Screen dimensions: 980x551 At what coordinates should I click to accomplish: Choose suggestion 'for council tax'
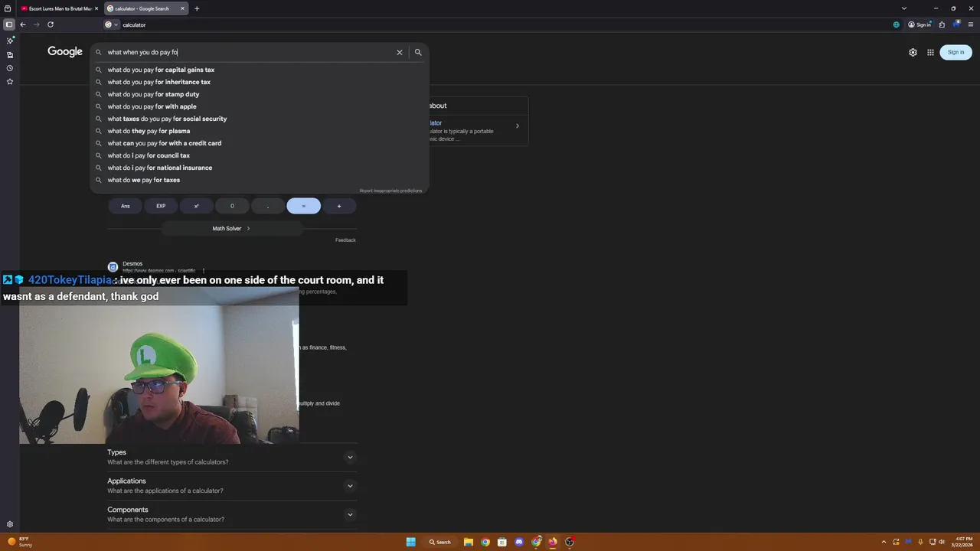click(x=260, y=155)
